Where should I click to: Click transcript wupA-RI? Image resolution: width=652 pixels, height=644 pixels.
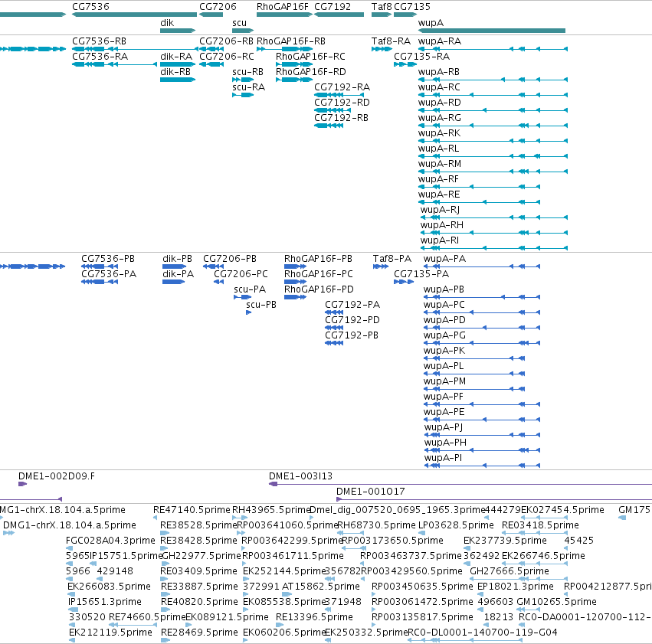point(439,240)
